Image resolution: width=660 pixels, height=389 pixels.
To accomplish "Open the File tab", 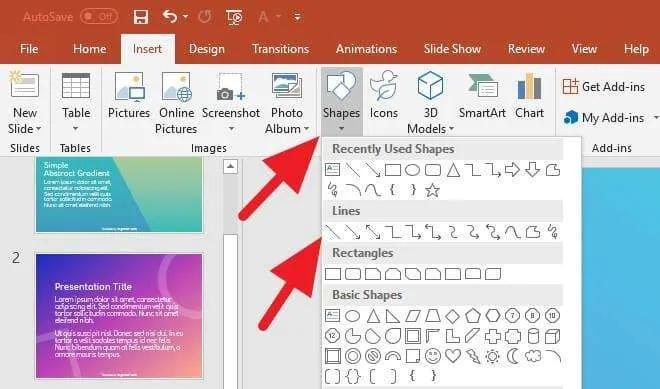I will [x=29, y=49].
